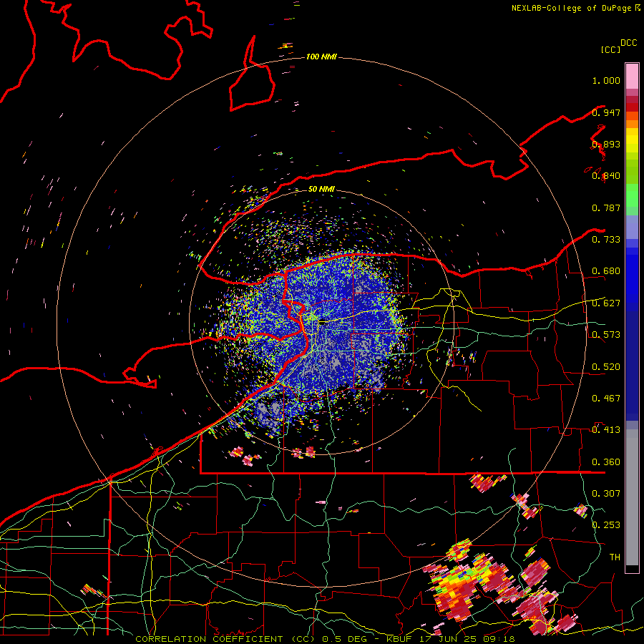Click the 0.947 value on color scale
Image resolution: width=644 pixels, height=644 pixels.
point(606,112)
